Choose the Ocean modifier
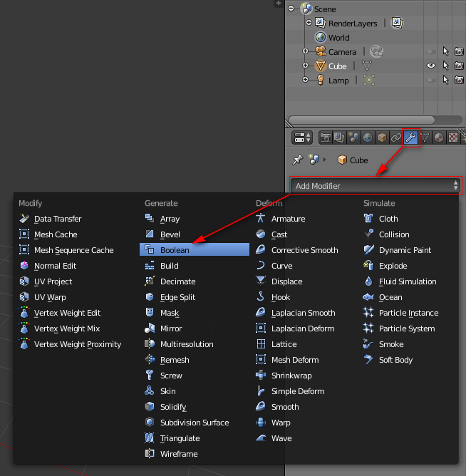 point(408,297)
